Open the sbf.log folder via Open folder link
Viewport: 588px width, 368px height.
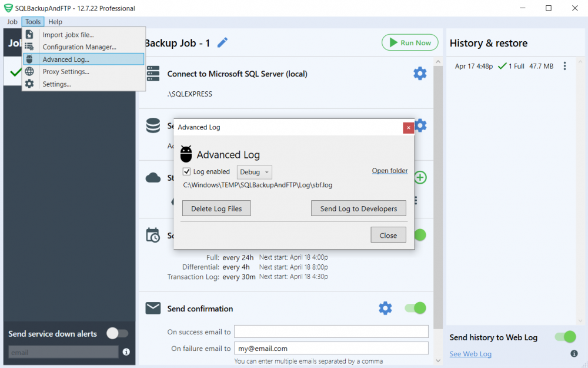pyautogui.click(x=389, y=170)
